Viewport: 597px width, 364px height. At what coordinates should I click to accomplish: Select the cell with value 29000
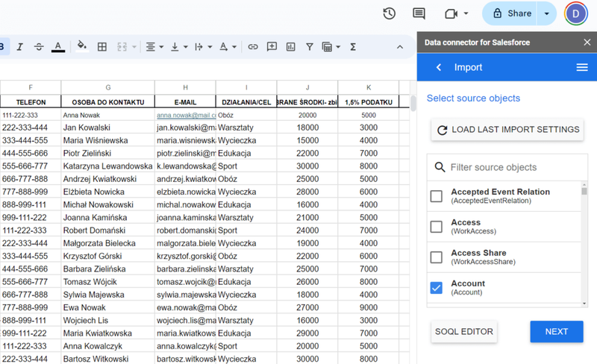[307, 333]
